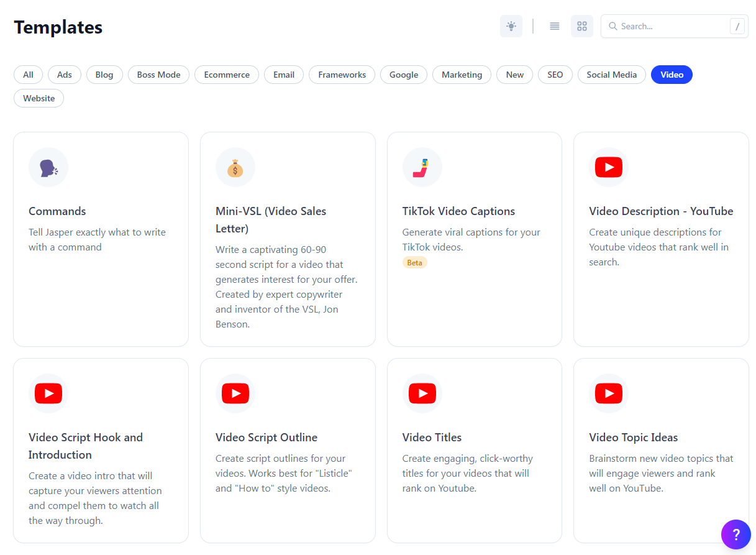Click "Generate viral captions for your TikTok videos" text
The image size is (756, 555).
point(471,240)
